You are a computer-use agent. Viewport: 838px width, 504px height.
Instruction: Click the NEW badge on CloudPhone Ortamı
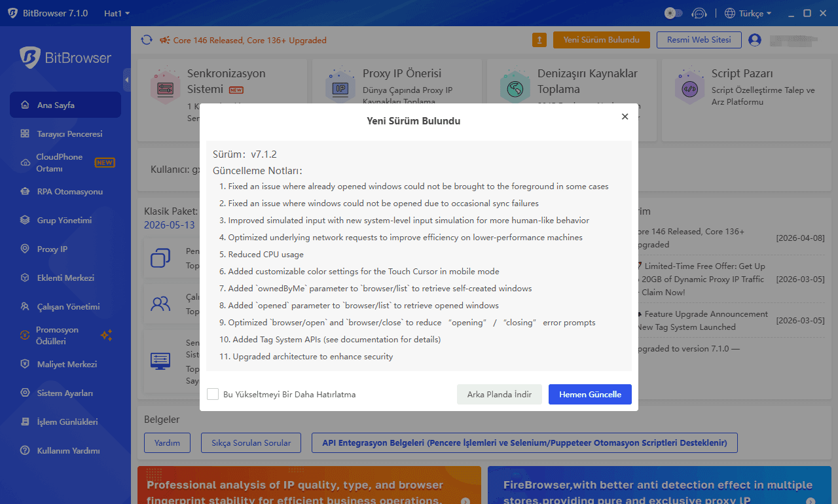click(x=105, y=162)
